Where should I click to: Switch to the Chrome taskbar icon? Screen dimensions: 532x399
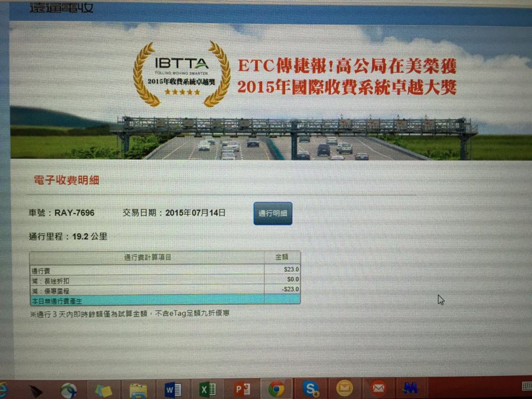[x=277, y=389]
